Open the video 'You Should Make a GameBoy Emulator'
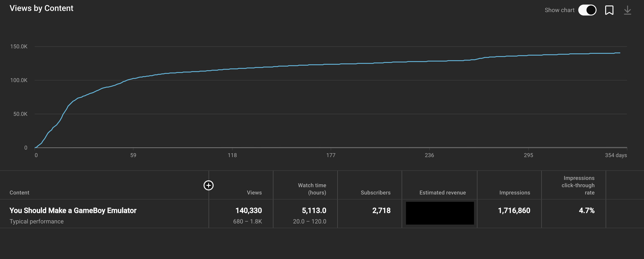 pos(73,210)
